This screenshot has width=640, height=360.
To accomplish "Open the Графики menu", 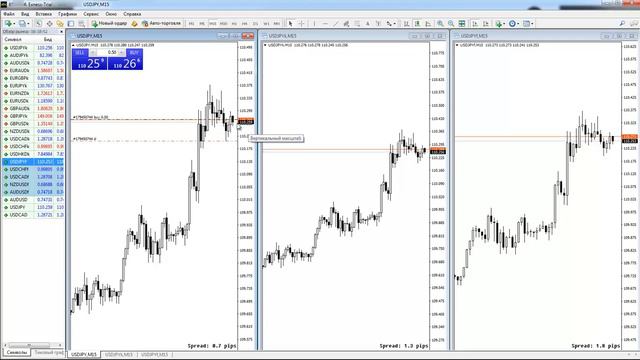I will point(67,14).
